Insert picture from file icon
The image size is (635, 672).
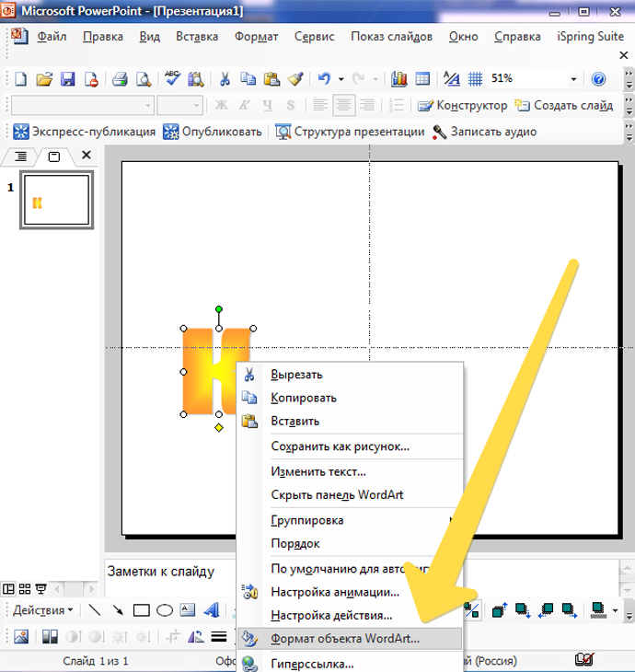pos(21,637)
